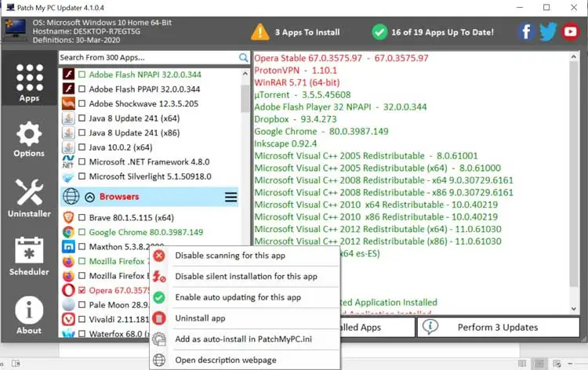588x370 pixels.
Task: Click the partially hidden installed Apps button
Action: coord(377,327)
